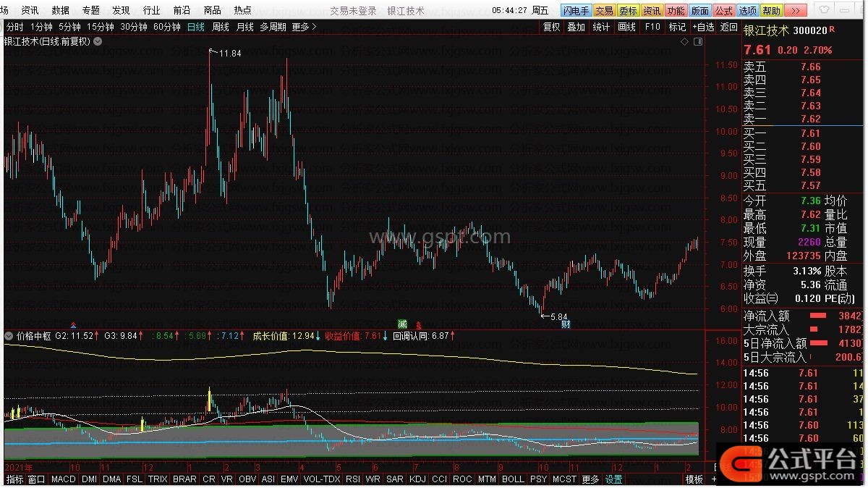Select the 15分钟 period

tap(101, 27)
